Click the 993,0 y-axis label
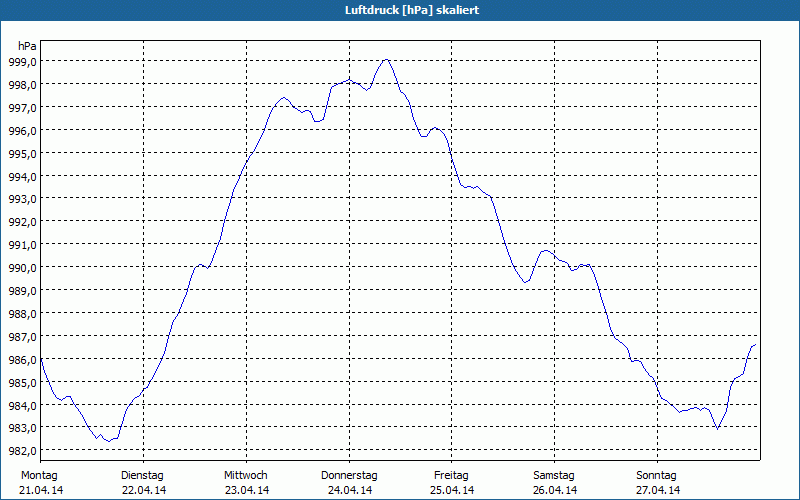 coord(22,198)
